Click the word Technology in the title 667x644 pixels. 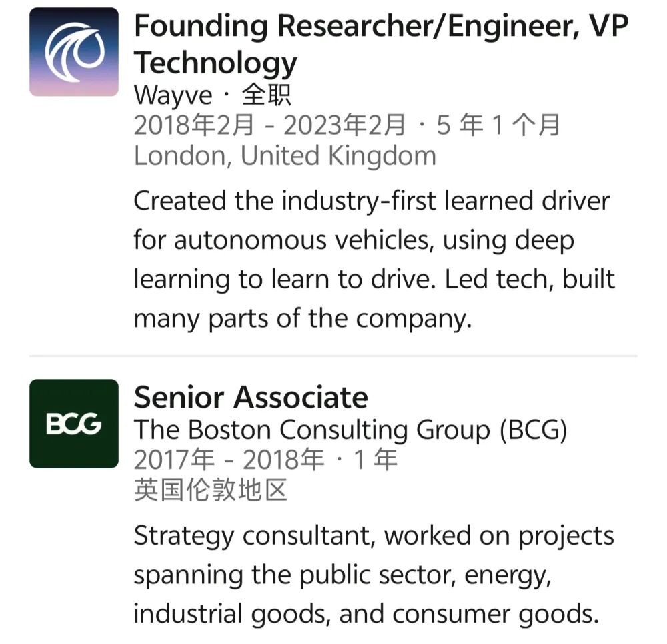[215, 63]
